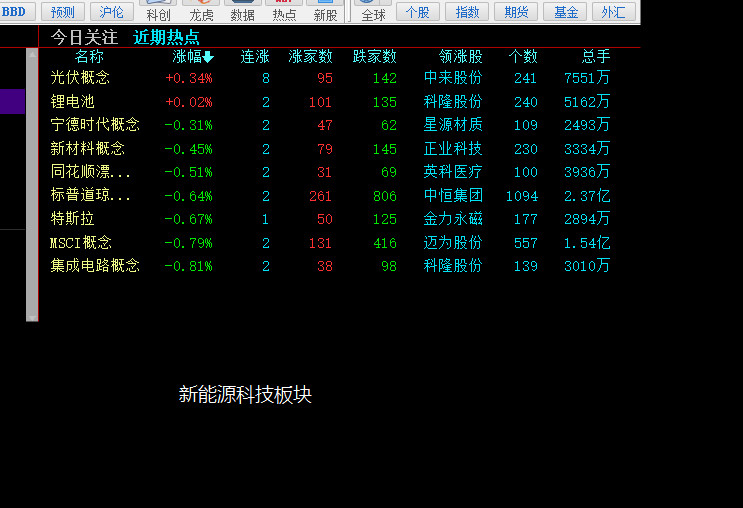
Task: Open leading stock 中来股份
Action: (453, 78)
